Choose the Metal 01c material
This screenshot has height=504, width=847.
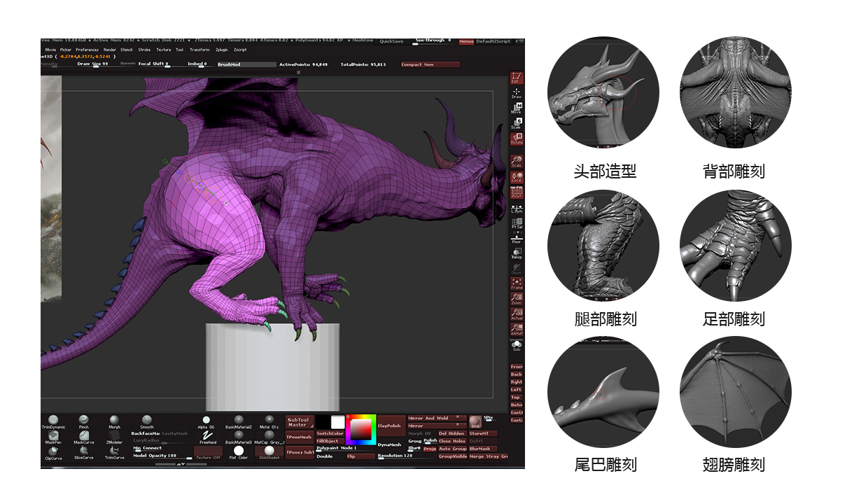coord(269,421)
